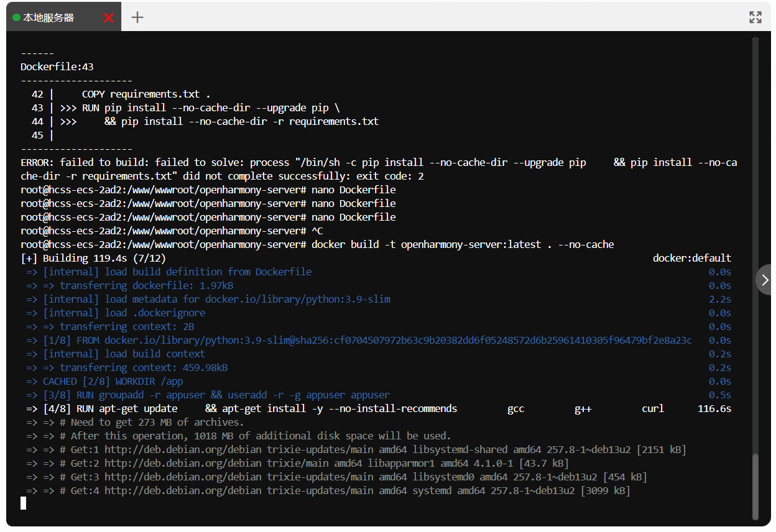Viewport: 776px width, 532px height.
Task: Click the CACHED [2/8] WORKDIR /app step
Action: pyautogui.click(x=113, y=381)
